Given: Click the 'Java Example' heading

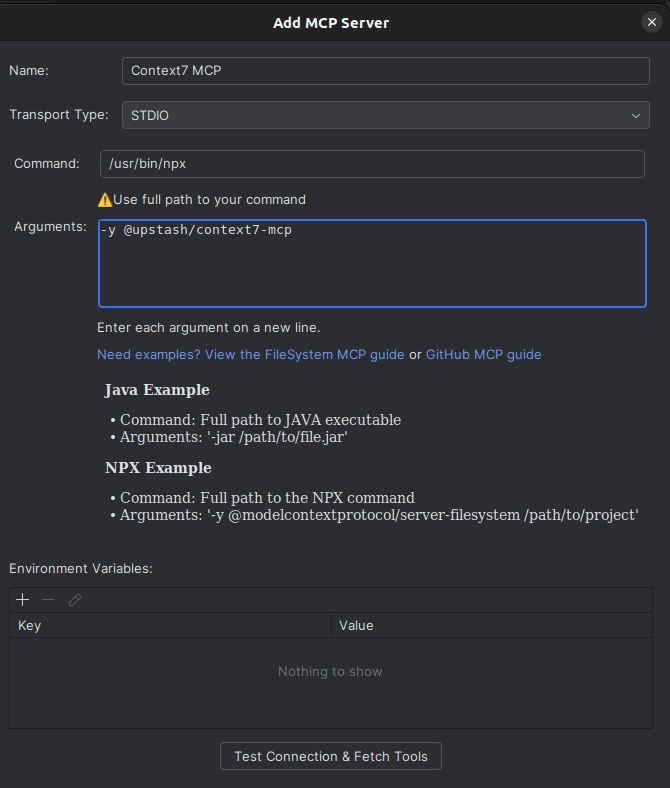Looking at the screenshot, I should coord(157,390).
